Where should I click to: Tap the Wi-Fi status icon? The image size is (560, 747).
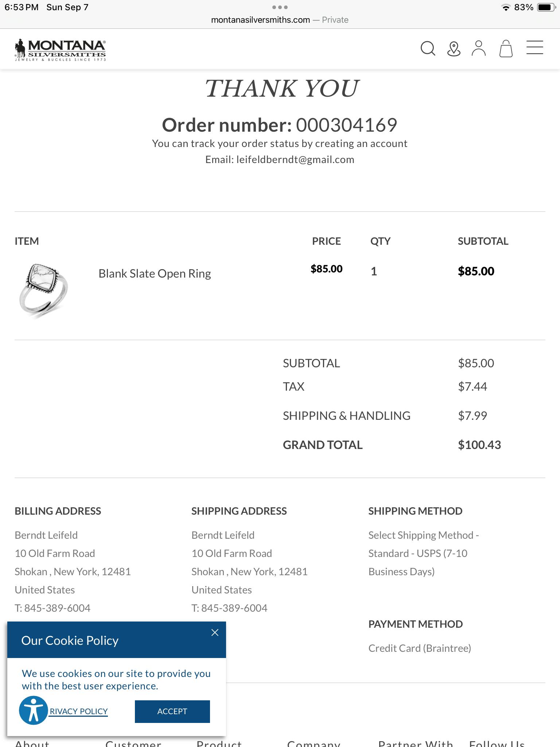tap(506, 8)
